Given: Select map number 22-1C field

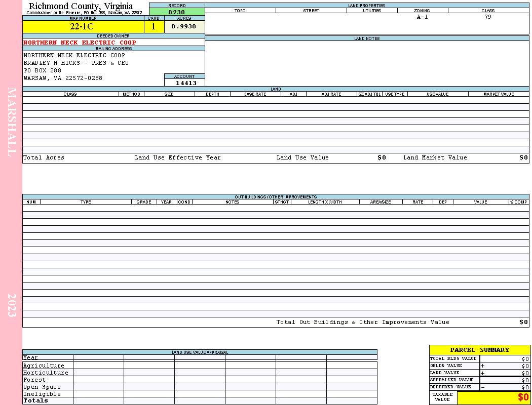Looking at the screenshot, I should (x=83, y=26).
